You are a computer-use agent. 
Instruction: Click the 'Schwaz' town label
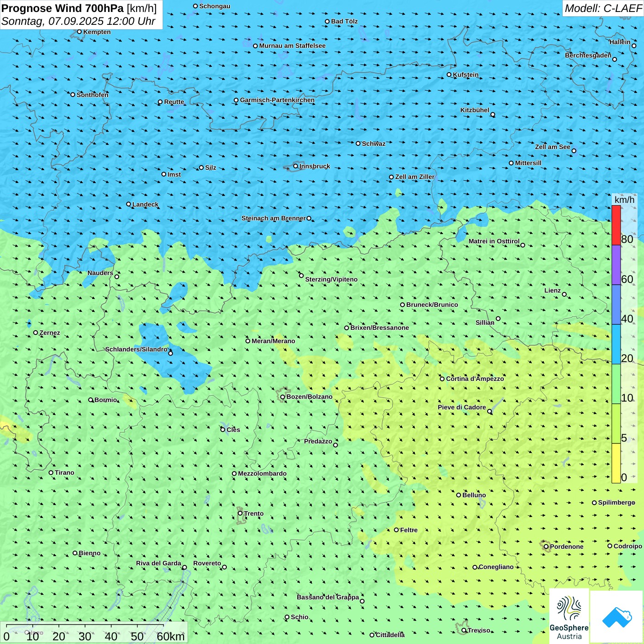[x=374, y=144]
